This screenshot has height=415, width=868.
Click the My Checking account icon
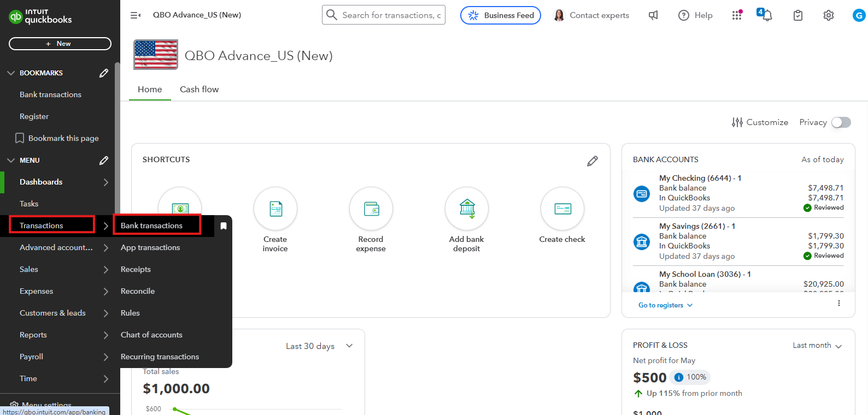(x=642, y=193)
